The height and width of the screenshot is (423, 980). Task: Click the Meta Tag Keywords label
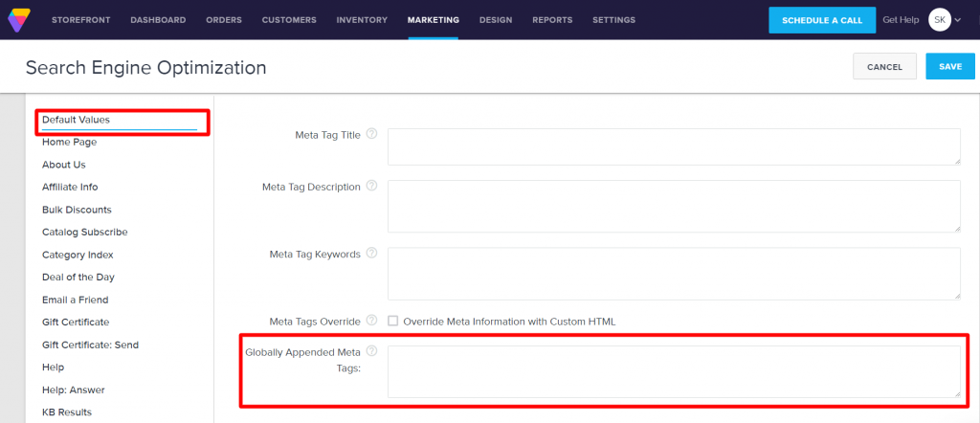coord(315,255)
